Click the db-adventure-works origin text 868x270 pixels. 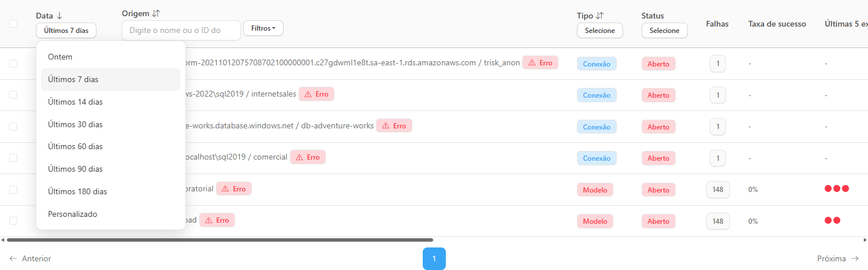[280, 125]
